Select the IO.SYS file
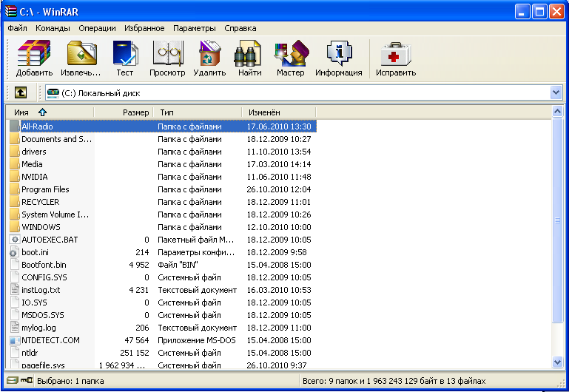 coord(35,303)
